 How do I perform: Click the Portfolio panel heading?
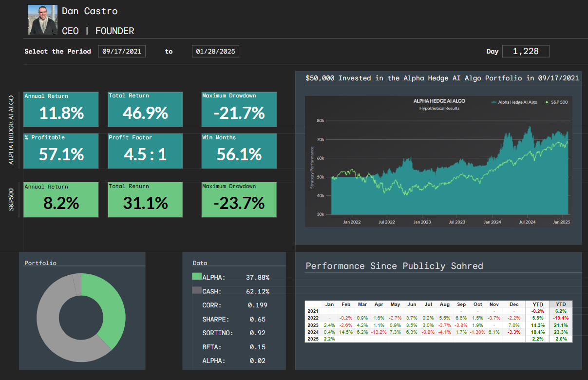tap(40, 263)
